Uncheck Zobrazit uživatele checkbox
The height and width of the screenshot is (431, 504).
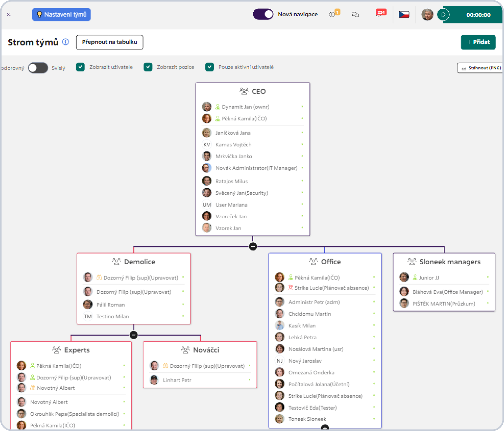coord(80,67)
